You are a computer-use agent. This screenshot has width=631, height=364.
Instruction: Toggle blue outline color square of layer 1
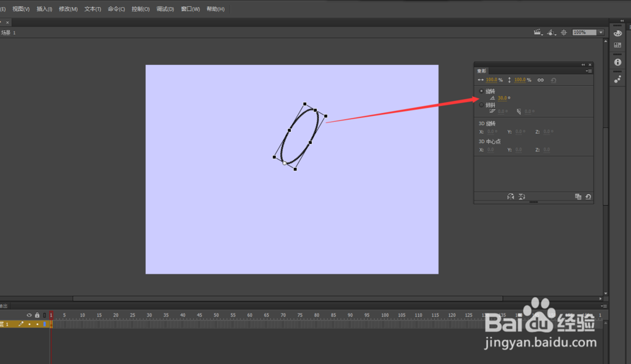(x=45, y=324)
